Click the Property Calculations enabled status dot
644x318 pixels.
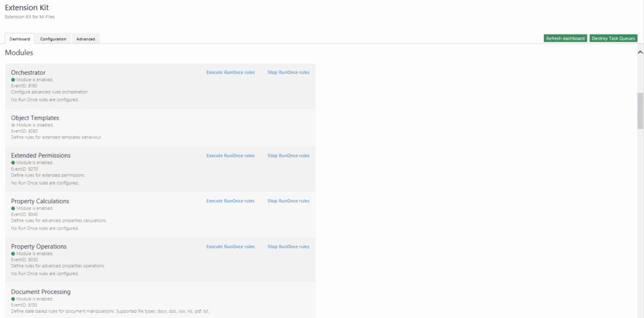13,208
